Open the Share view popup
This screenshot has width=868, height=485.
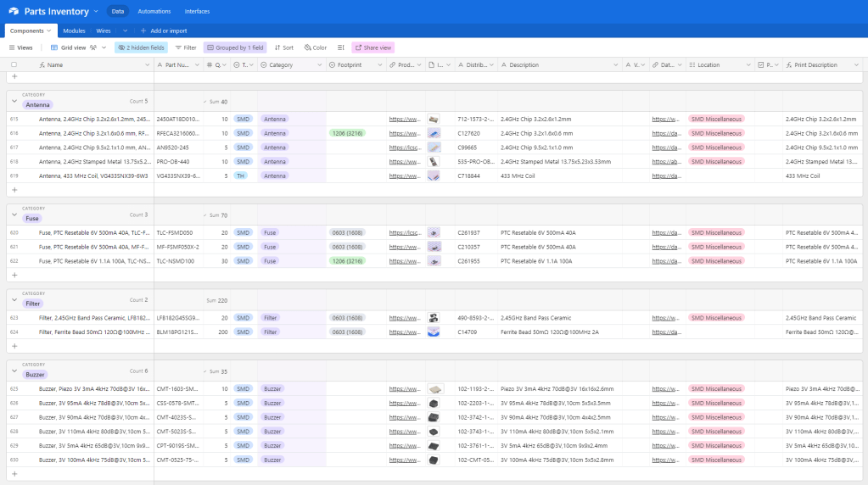(x=373, y=47)
